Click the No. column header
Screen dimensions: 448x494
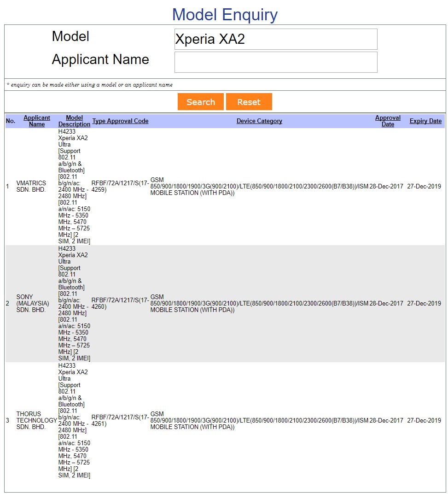pos(10,121)
